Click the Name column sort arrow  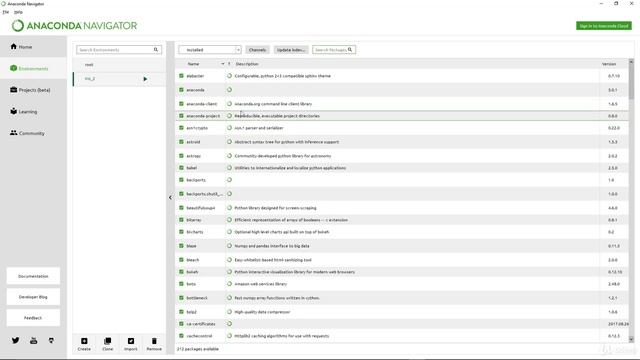(x=222, y=64)
